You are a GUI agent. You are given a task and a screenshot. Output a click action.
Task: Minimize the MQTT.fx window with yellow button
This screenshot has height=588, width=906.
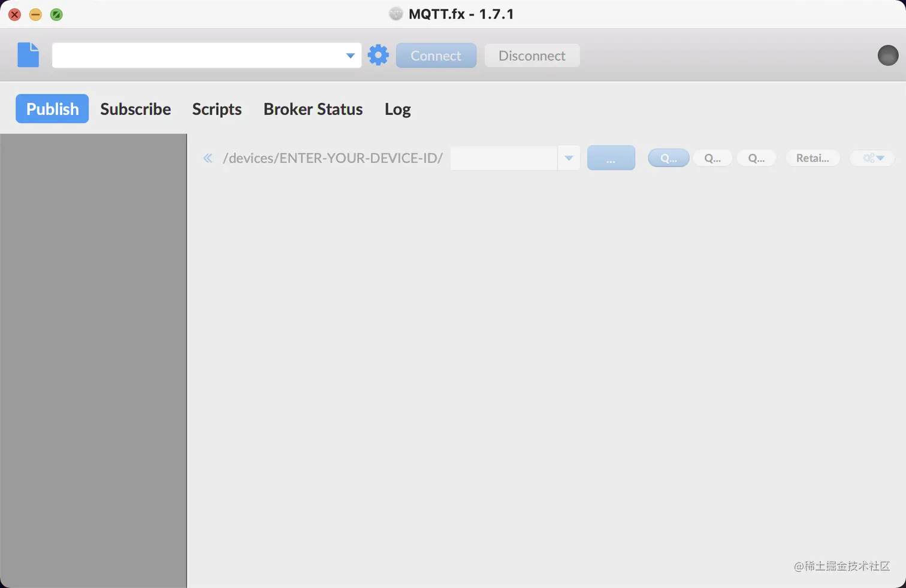(x=35, y=14)
